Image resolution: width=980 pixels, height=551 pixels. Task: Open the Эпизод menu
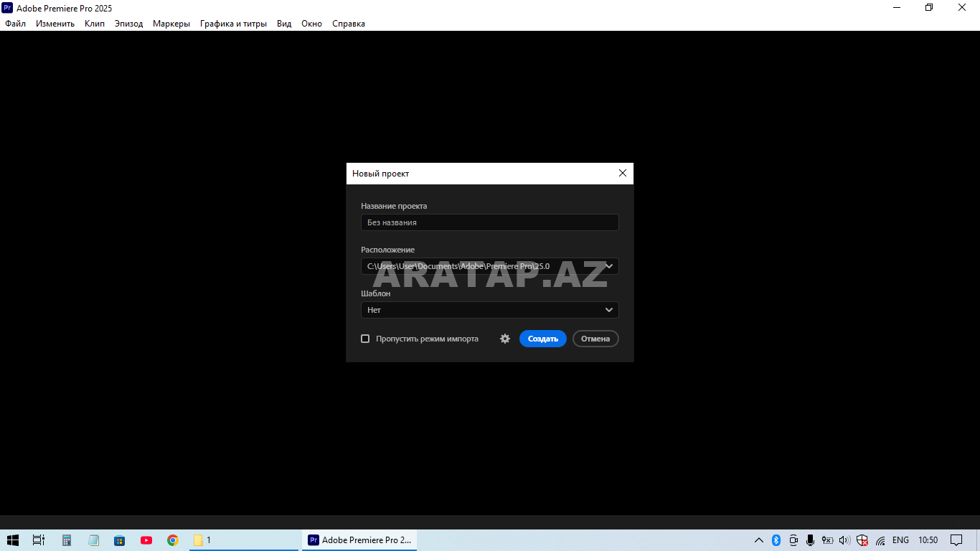click(128, 24)
